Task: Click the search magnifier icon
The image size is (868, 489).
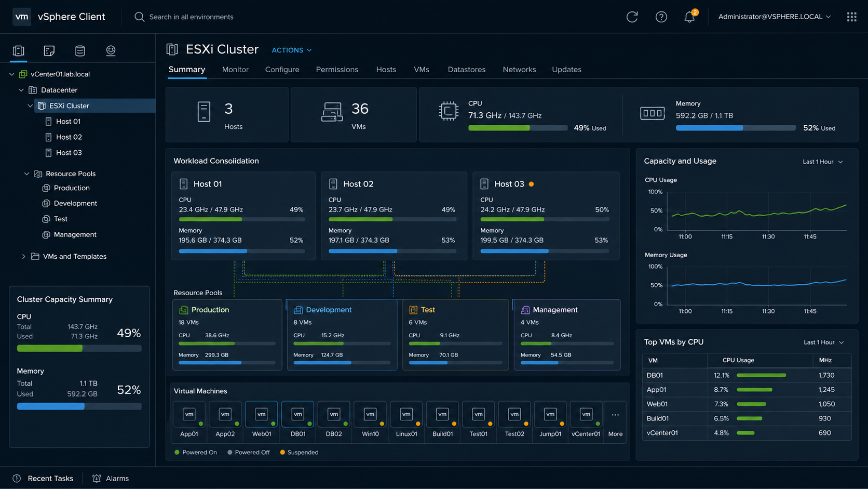Action: pos(139,17)
